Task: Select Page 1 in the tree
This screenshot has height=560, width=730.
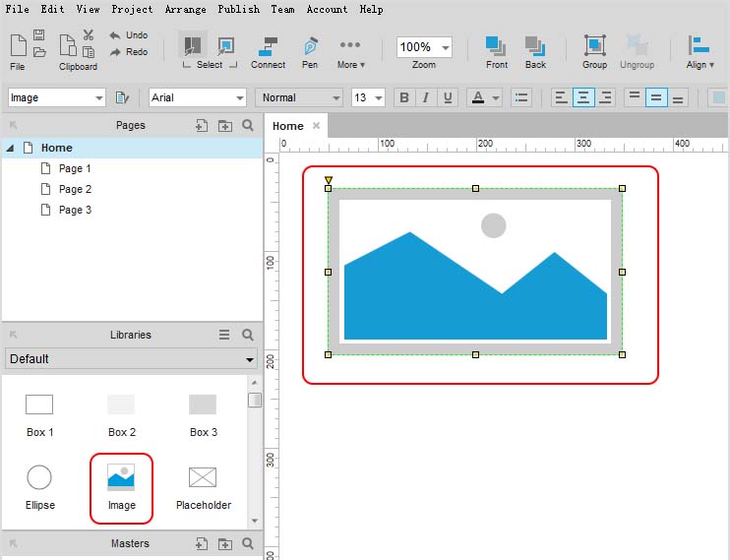Action: [x=75, y=168]
